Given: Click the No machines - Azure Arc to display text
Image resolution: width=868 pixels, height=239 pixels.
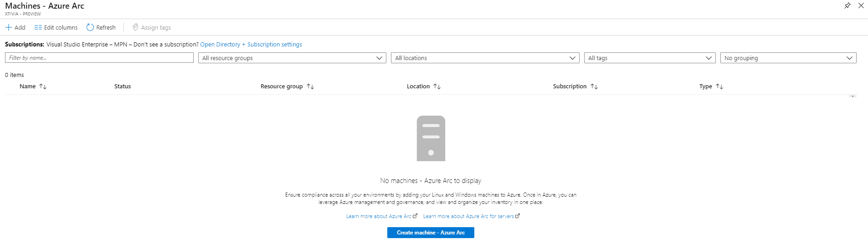Looking at the screenshot, I should coord(431,181).
